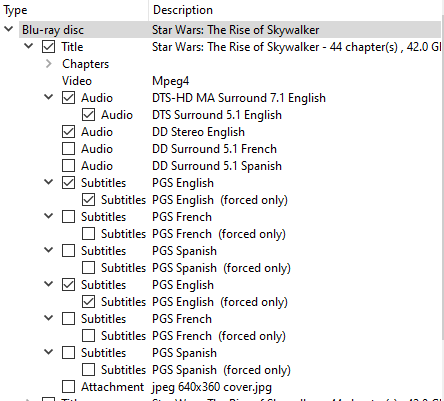Expand the Chapters node
Image resolution: width=444 pixels, height=401 pixels.
coord(49,64)
